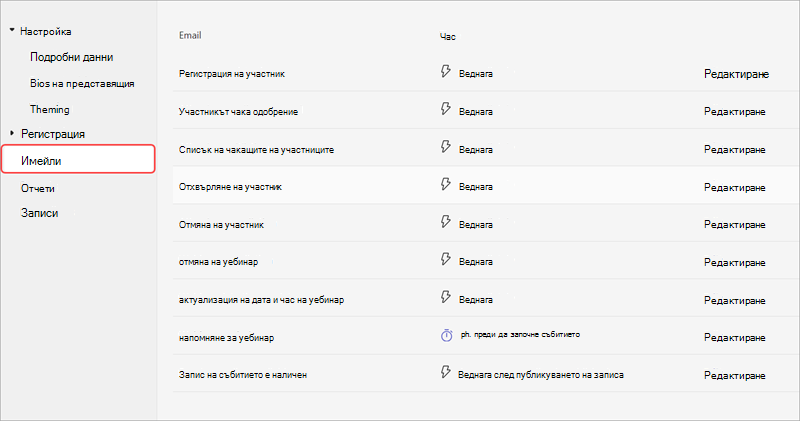Open Отчети in the sidebar
Image resolution: width=800 pixels, height=421 pixels.
coord(38,188)
